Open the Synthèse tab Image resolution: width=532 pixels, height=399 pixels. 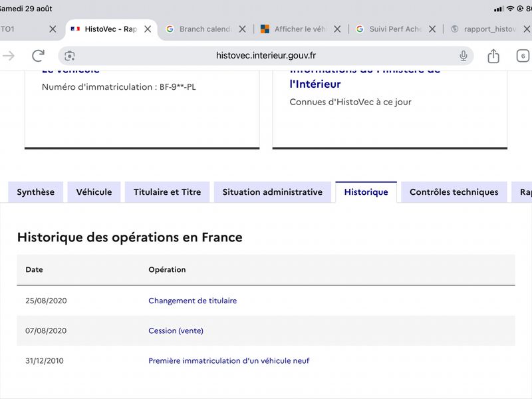point(36,192)
